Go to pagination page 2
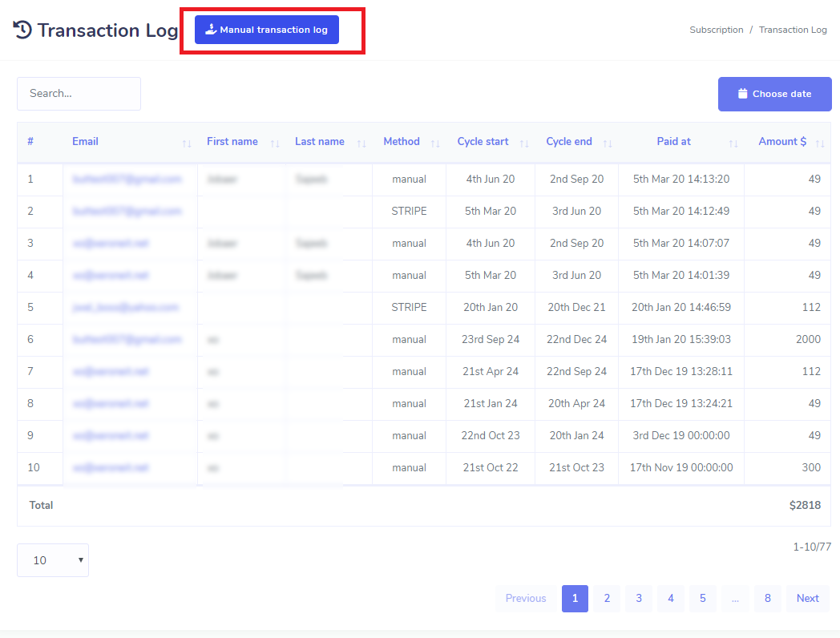The height and width of the screenshot is (638, 840). [x=607, y=599]
